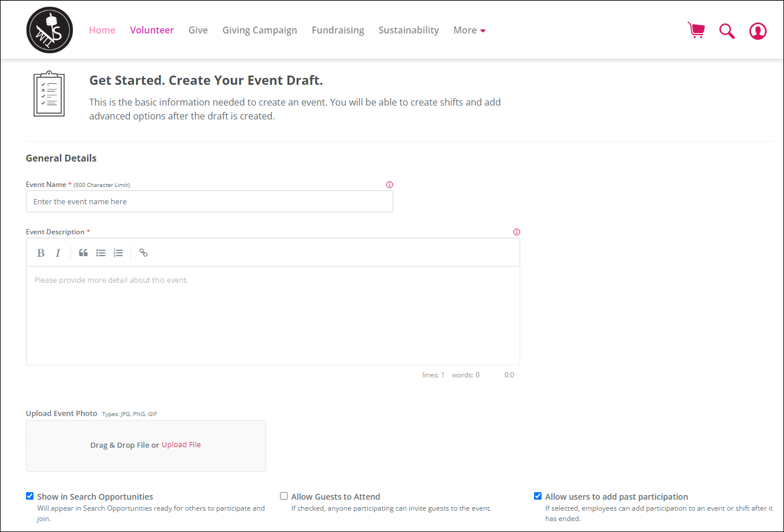Click info icon beside Event Name

[390, 185]
